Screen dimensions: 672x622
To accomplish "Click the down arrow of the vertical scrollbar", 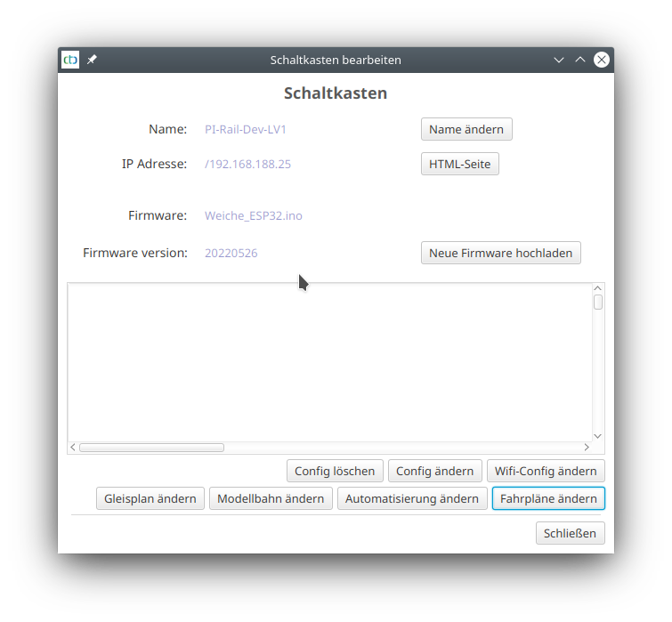I will tap(598, 436).
